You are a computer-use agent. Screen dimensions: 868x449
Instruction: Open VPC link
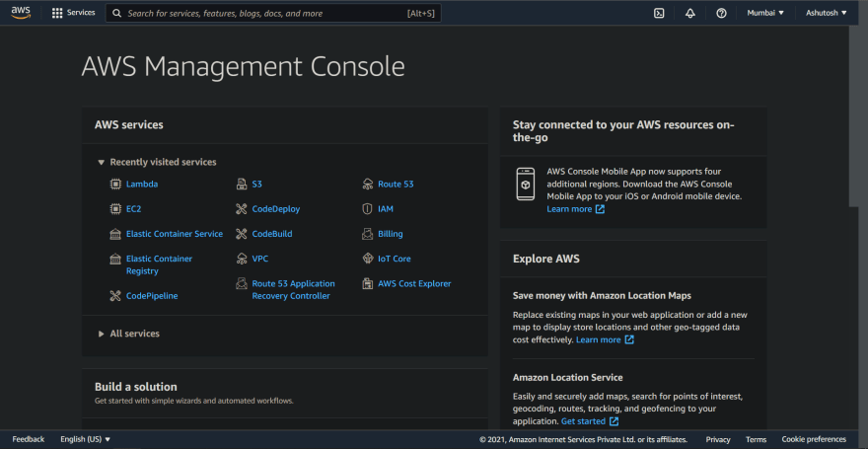pyautogui.click(x=260, y=259)
